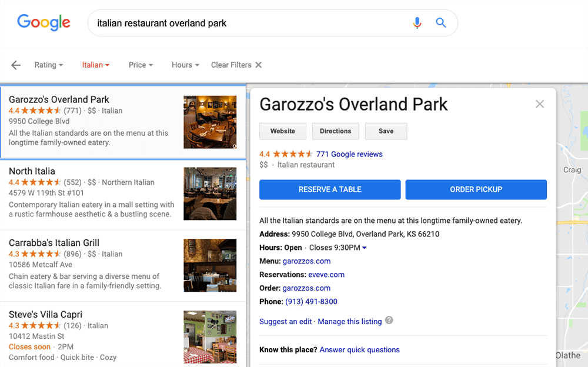Open the Hours filter dropdown
Image resolution: width=588 pixels, height=367 pixels.
tap(185, 65)
